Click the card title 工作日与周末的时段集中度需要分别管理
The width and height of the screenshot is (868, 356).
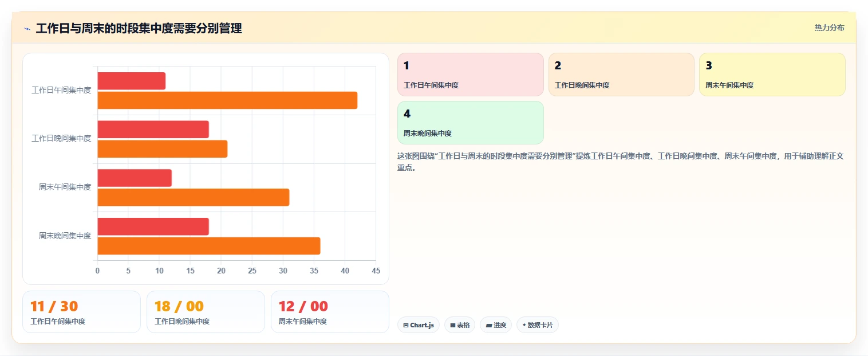[x=139, y=28]
